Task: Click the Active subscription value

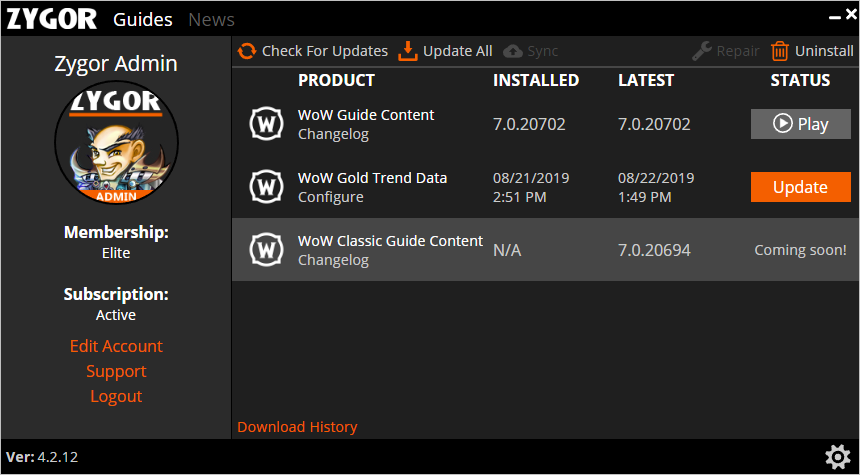Action: pos(116,315)
